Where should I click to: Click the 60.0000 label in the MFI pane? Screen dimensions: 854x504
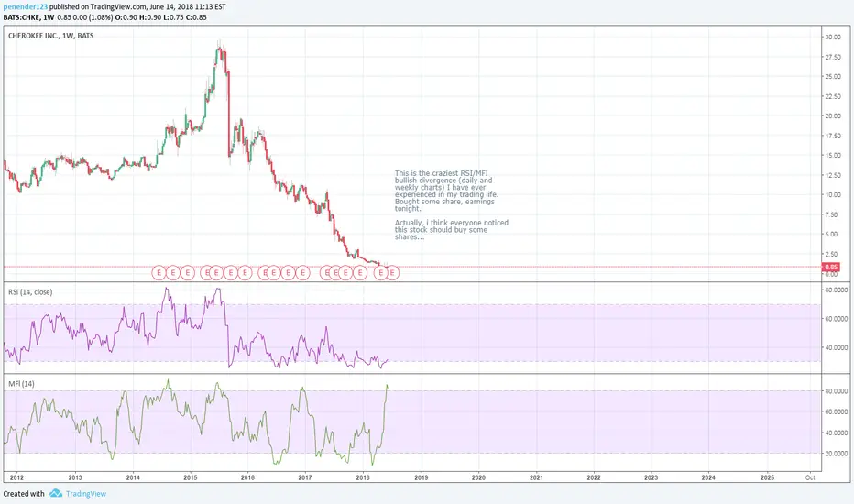836,412
